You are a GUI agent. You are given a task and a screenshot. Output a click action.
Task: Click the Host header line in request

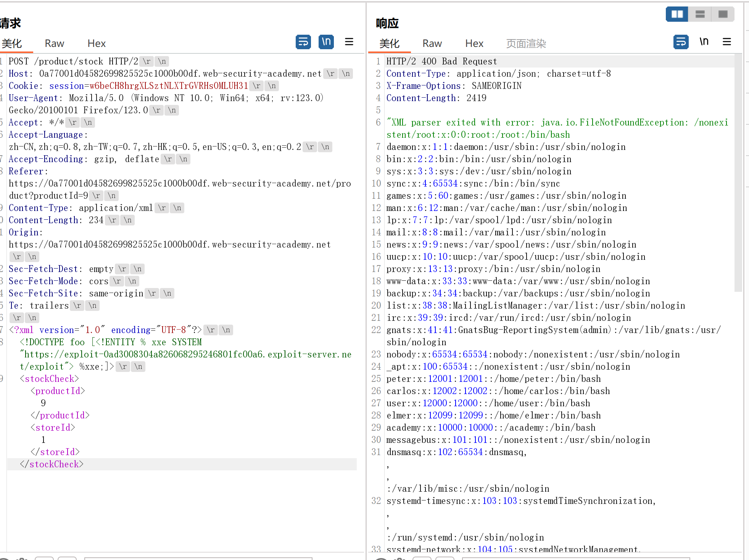165,74
